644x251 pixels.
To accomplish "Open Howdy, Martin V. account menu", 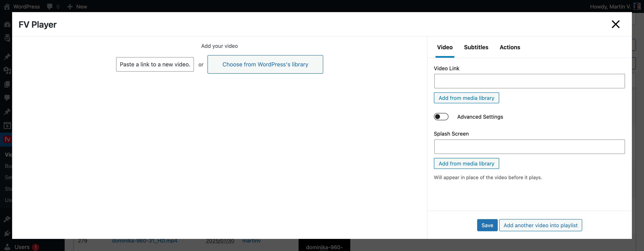I will pos(610,6).
